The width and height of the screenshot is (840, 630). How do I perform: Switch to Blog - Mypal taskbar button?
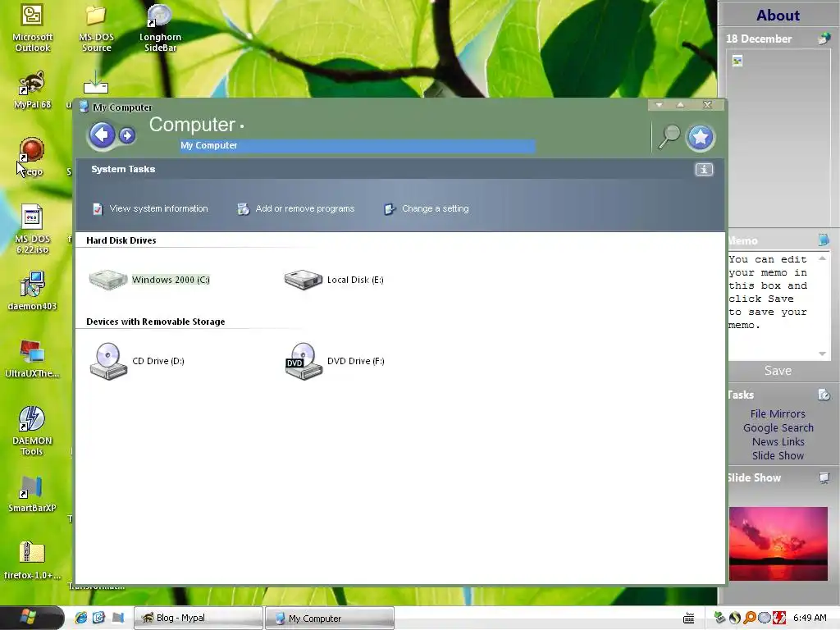(199, 618)
